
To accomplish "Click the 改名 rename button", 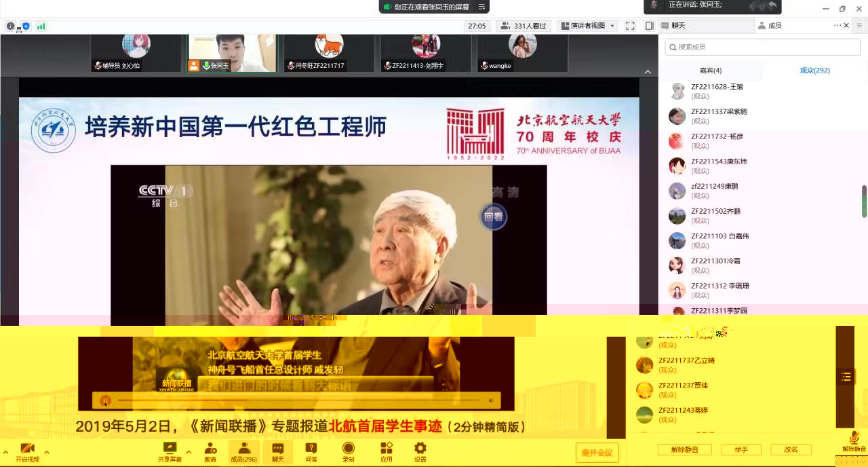I will (x=791, y=449).
